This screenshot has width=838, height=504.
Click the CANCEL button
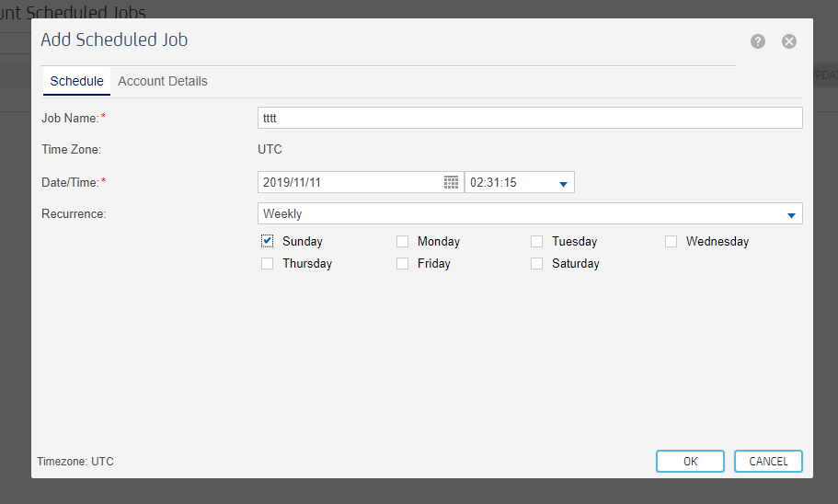point(768,461)
